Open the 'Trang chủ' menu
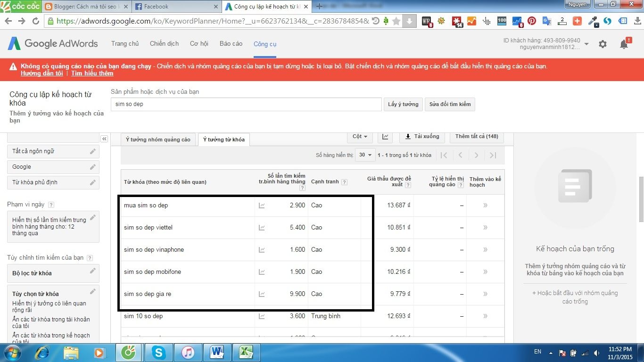The height and width of the screenshot is (362, 644). pyautogui.click(x=125, y=43)
